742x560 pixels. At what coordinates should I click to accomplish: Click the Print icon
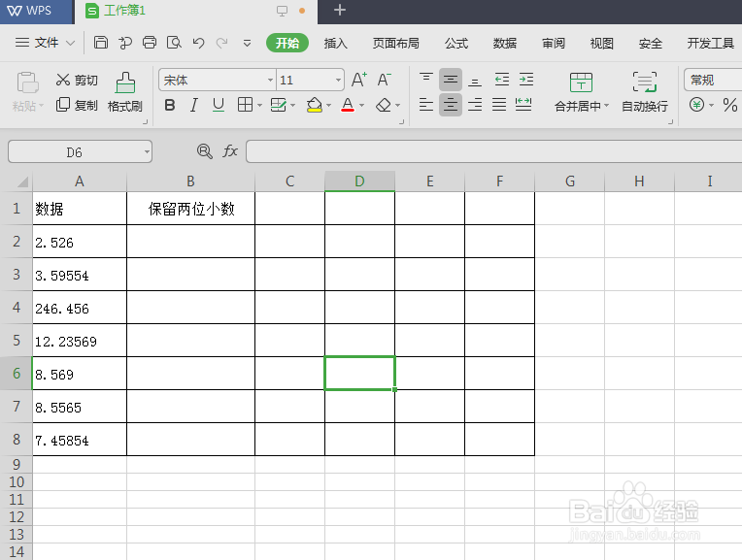(150, 43)
